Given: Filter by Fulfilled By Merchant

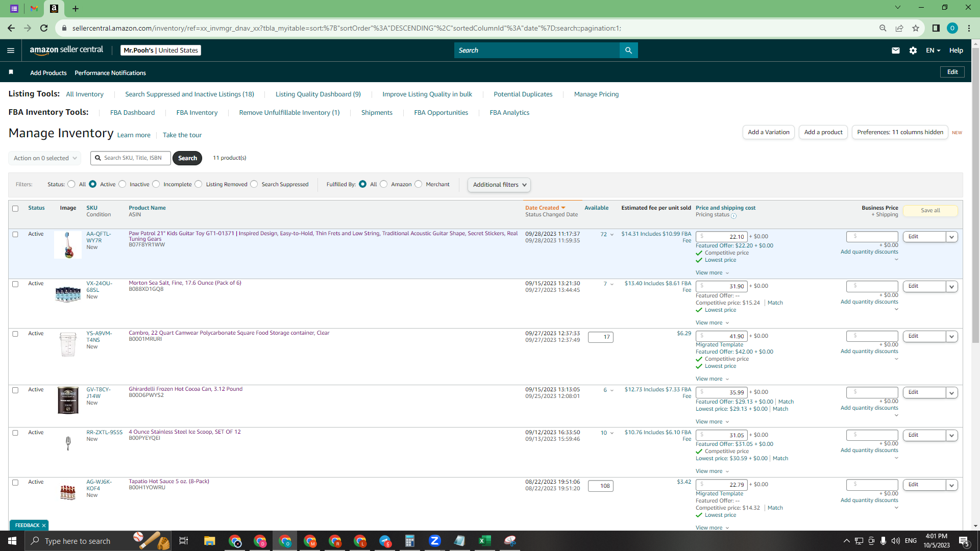Looking at the screenshot, I should click(x=419, y=184).
